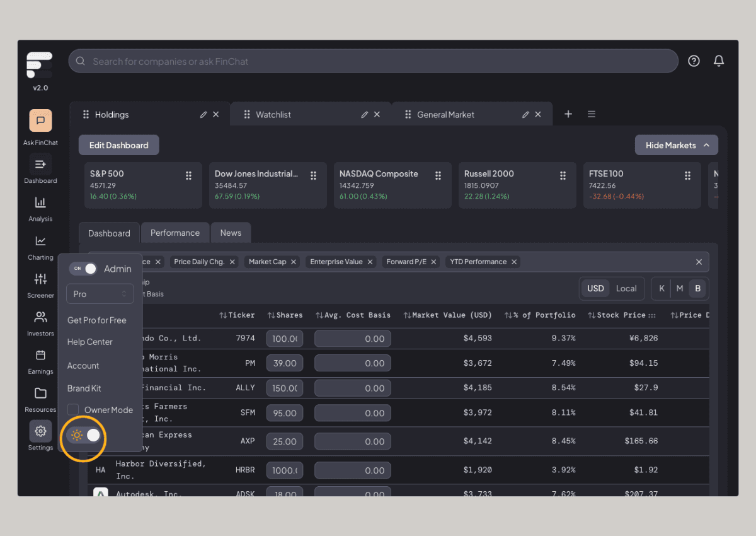The image size is (756, 536).
Task: Click the company search field
Action: 373,61
